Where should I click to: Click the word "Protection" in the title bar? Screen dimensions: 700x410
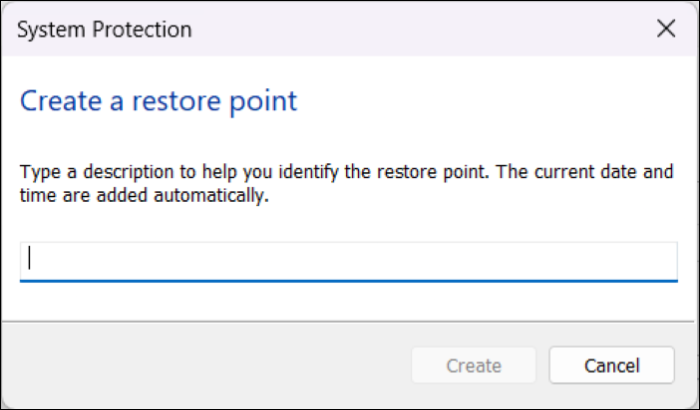pos(138,29)
